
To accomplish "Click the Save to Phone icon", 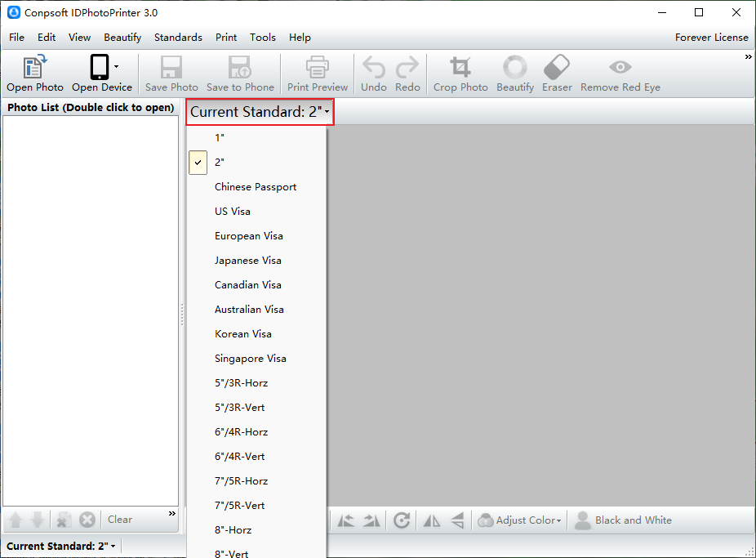I will 240,67.
